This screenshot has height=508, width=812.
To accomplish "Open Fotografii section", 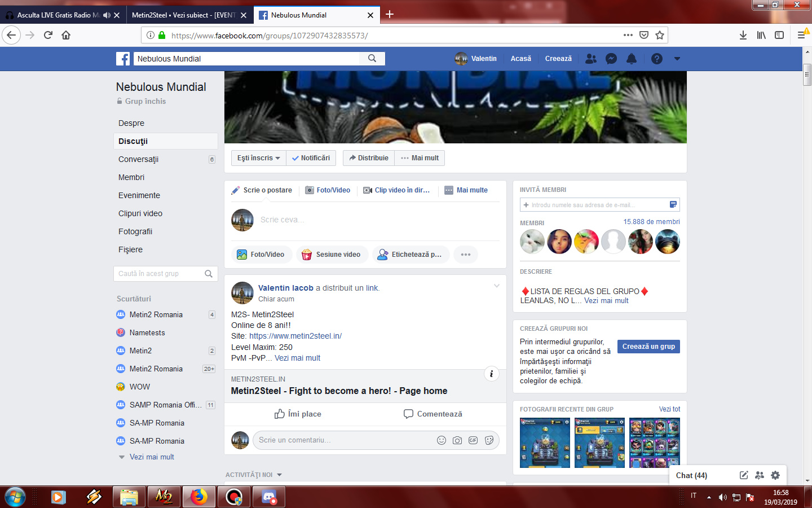I will [x=135, y=231].
